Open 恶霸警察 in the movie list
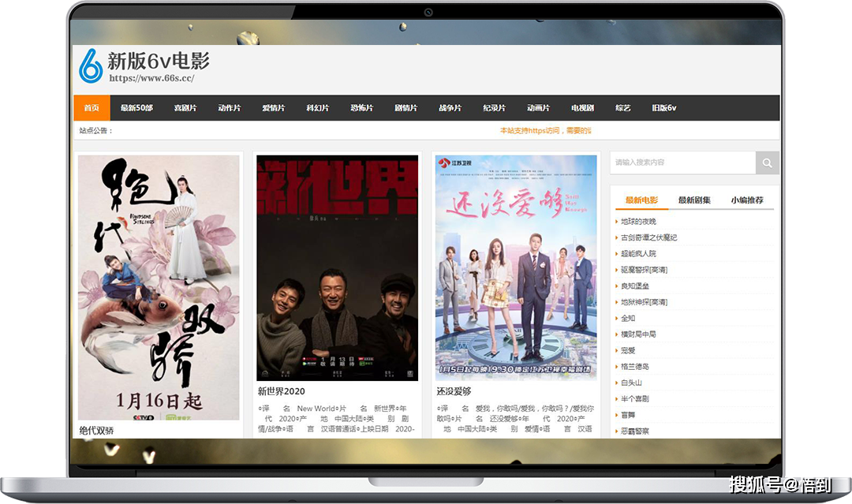 [634, 431]
